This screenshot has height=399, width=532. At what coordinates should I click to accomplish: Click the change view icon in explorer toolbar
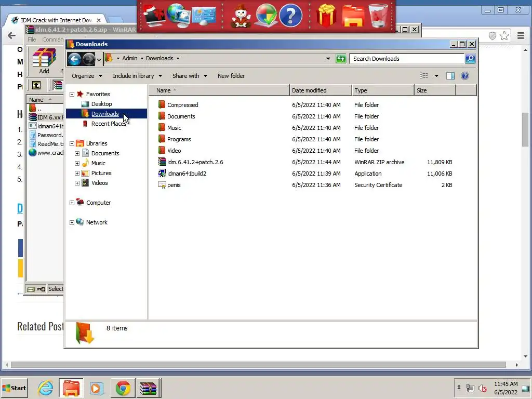424,76
